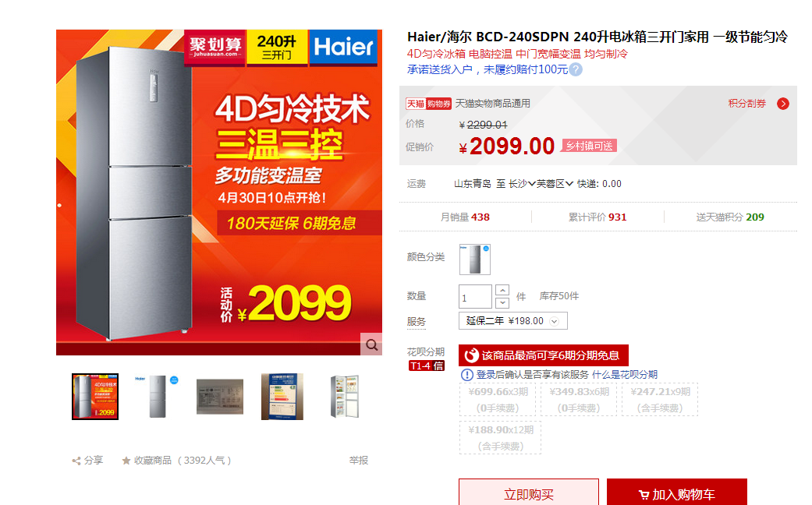Open the 什么是花呗分期 link
The width and height of the screenshot is (812, 505).
click(625, 375)
